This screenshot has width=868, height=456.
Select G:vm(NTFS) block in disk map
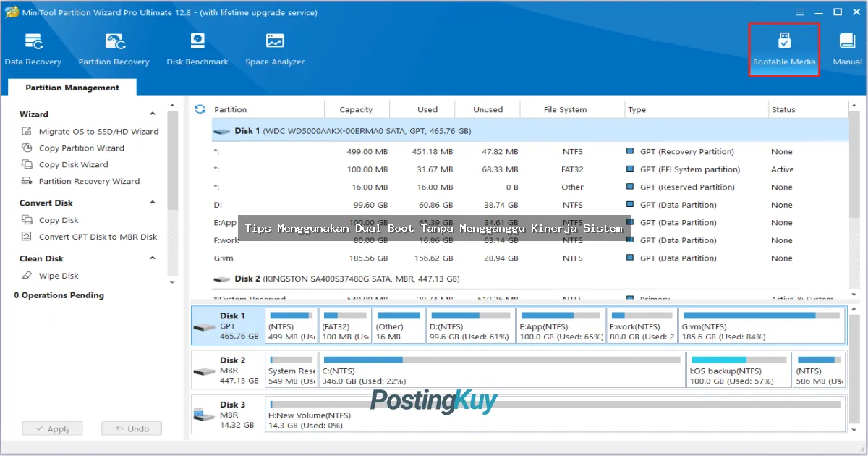[762, 326]
